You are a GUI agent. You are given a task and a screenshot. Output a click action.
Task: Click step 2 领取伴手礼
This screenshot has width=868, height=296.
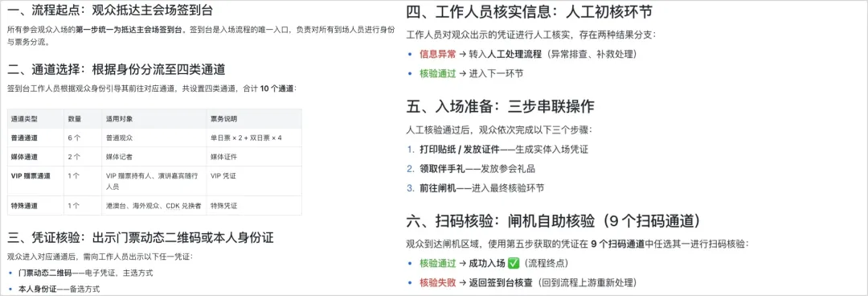point(477,169)
